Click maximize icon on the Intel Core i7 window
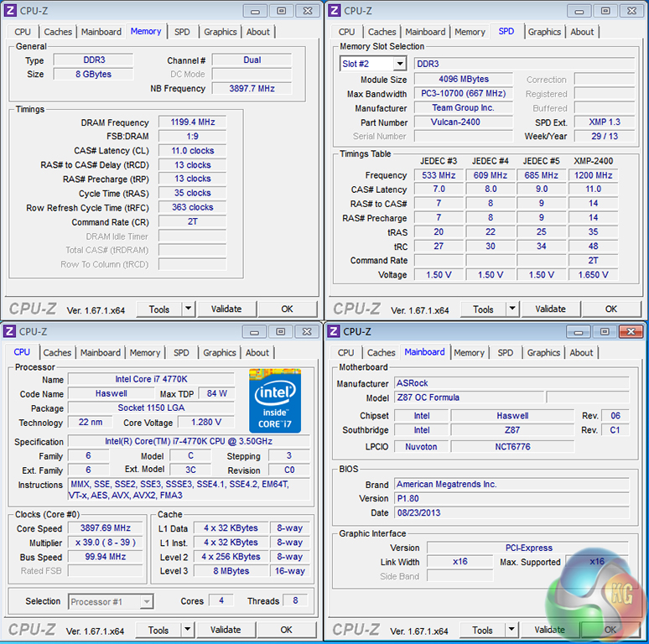Image resolution: width=649 pixels, height=644 pixels. (x=280, y=331)
